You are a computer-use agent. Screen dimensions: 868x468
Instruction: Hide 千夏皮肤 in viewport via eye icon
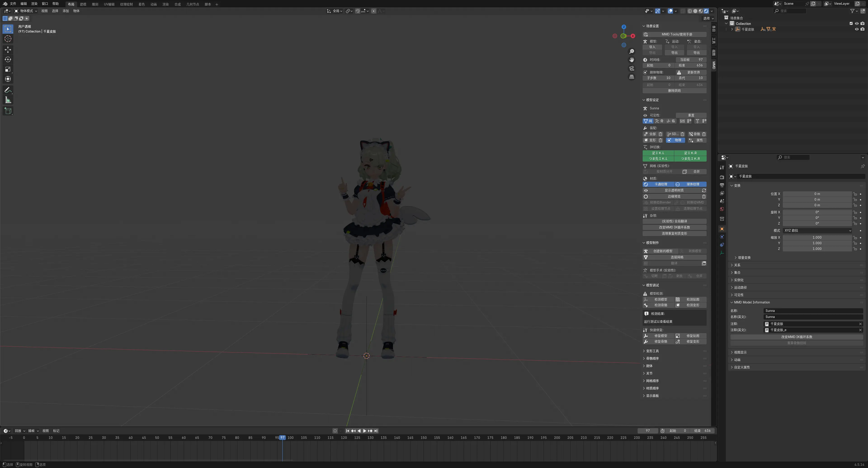coord(856,29)
